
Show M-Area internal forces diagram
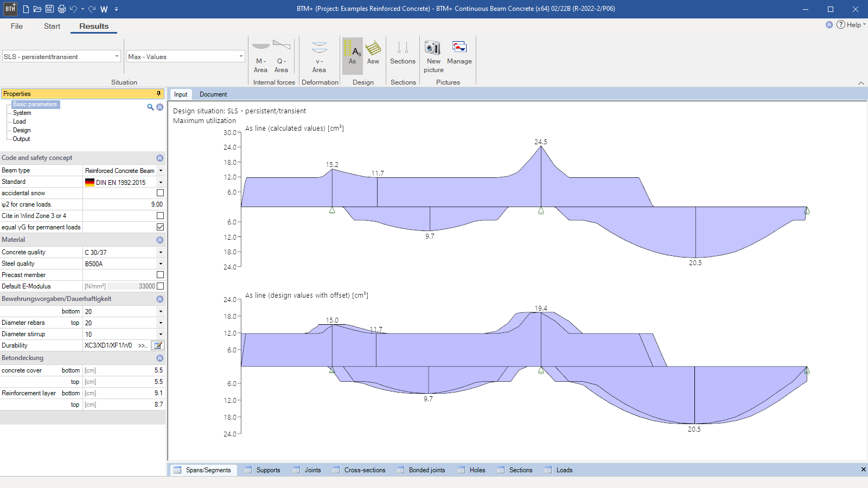tap(260, 56)
